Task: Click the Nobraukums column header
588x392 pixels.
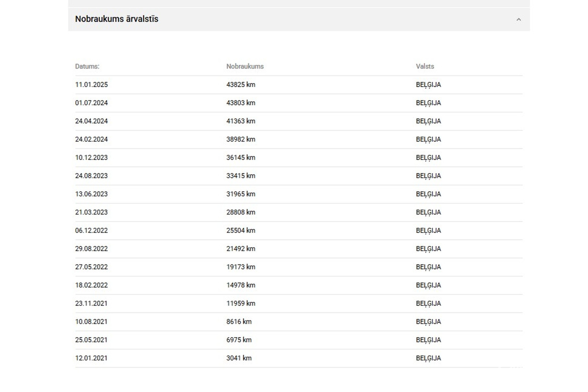Action: click(245, 67)
